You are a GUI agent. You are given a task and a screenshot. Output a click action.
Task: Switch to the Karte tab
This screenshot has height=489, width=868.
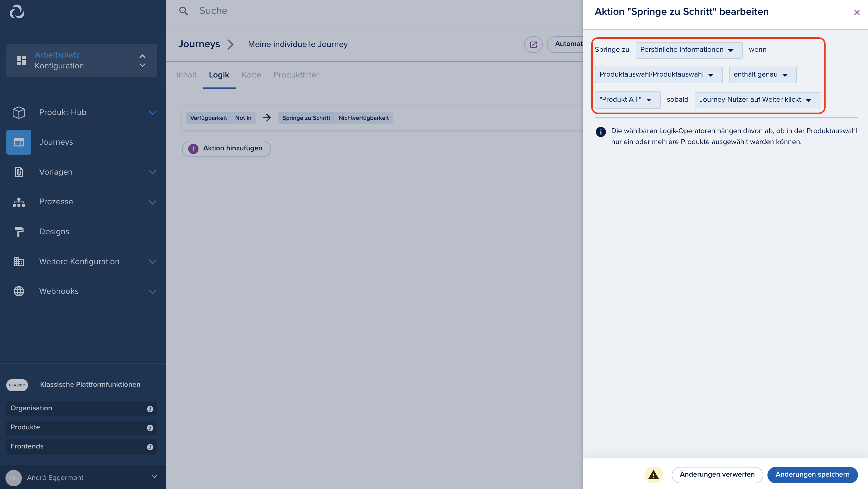click(x=251, y=74)
